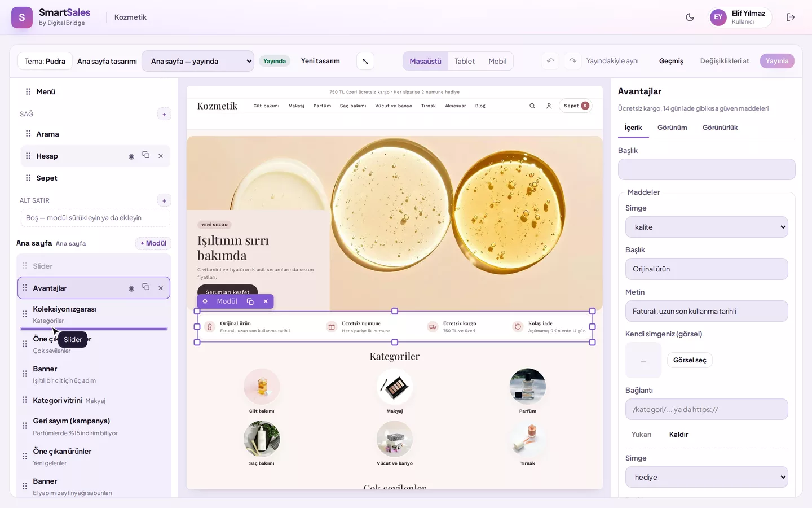Open the Görünüm tab

[672, 128]
